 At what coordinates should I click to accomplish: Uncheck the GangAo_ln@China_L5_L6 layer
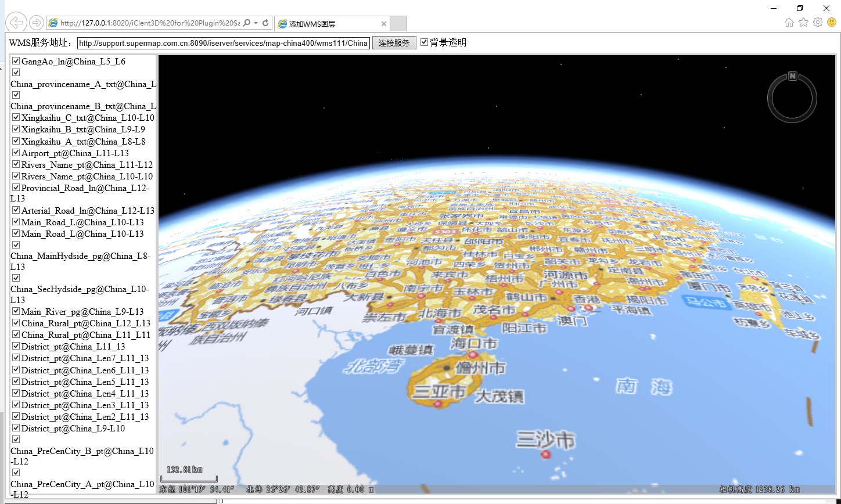(16, 61)
